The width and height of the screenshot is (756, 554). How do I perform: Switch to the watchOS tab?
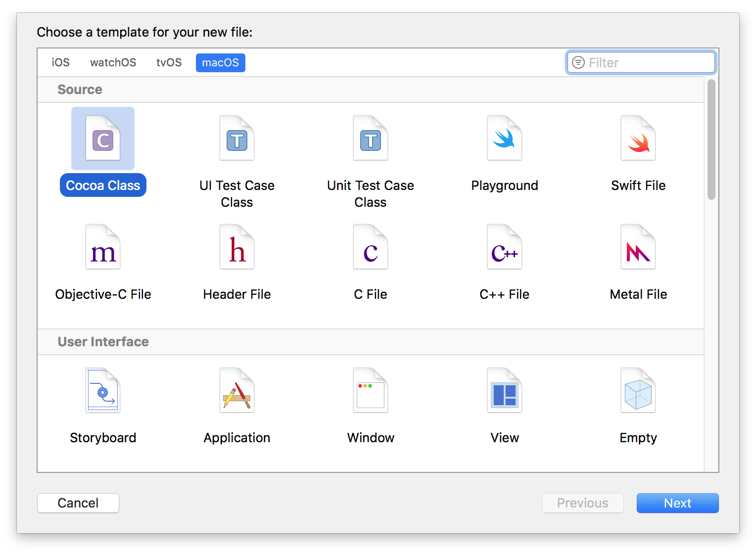pos(113,62)
